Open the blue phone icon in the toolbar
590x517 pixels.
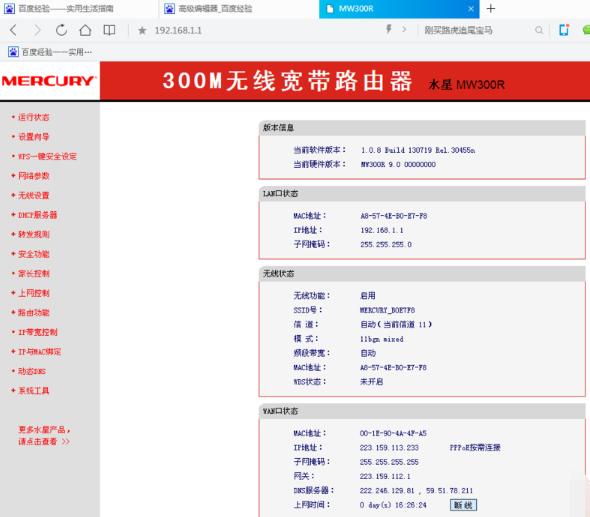point(564,30)
